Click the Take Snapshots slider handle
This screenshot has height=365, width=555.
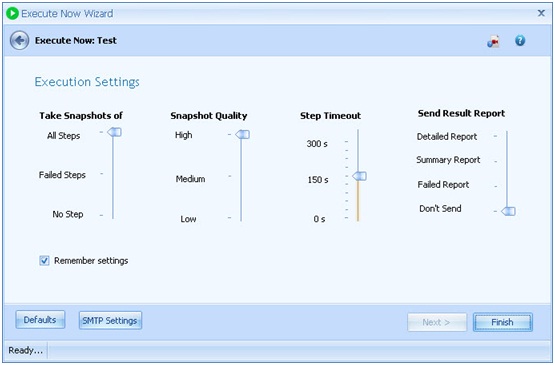(114, 132)
